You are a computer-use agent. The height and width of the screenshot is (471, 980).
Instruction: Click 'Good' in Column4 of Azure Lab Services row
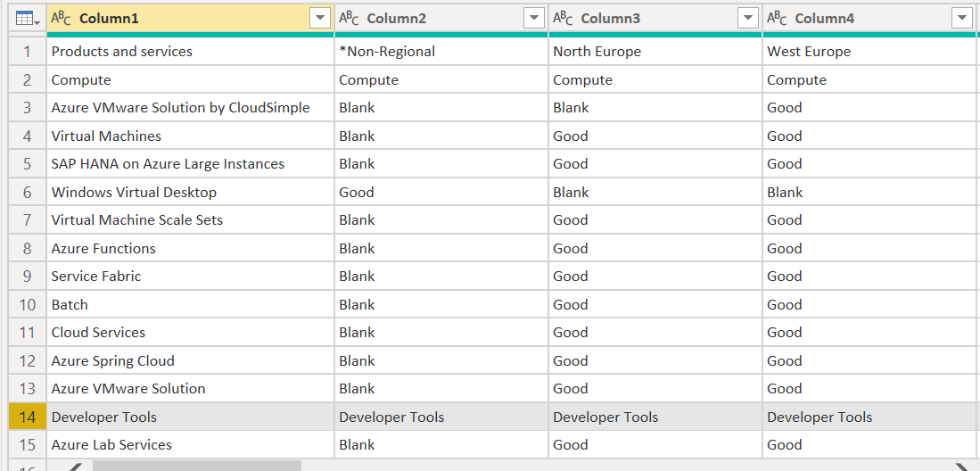click(869, 445)
